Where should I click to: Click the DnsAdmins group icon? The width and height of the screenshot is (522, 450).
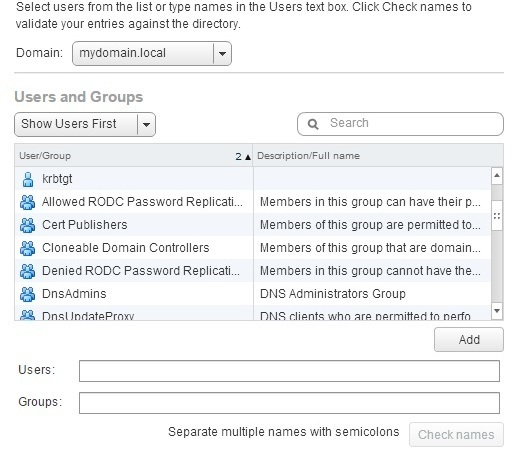(27, 294)
